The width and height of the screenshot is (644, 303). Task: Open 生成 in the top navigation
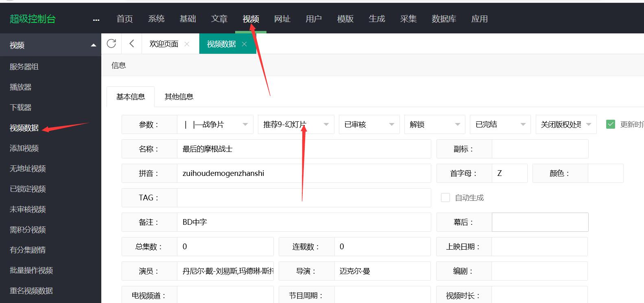[x=377, y=19]
